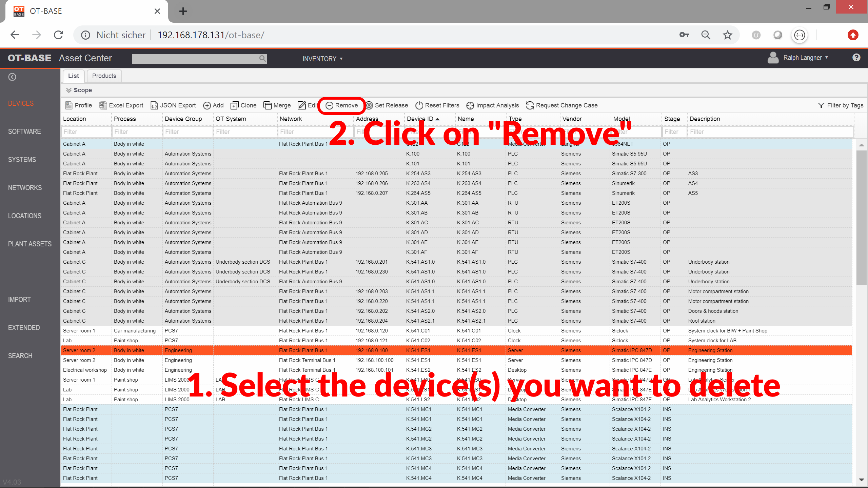Image resolution: width=868 pixels, height=488 pixels.
Task: Select K.541.C02 System clock for LAB row
Action: 456,341
